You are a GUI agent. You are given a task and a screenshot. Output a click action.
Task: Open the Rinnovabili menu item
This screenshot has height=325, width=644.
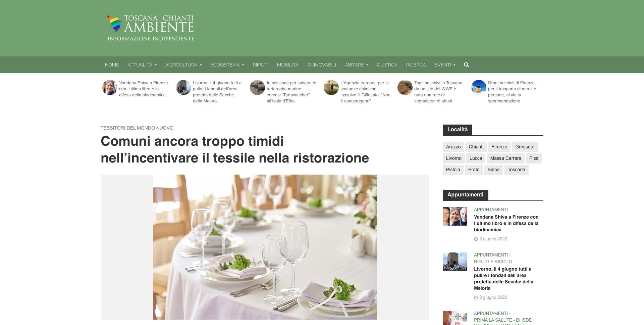321,65
